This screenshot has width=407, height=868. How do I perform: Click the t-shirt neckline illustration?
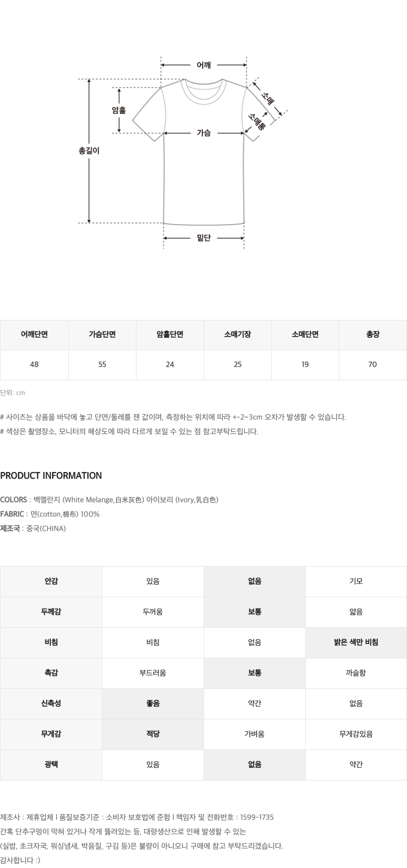[x=204, y=91]
